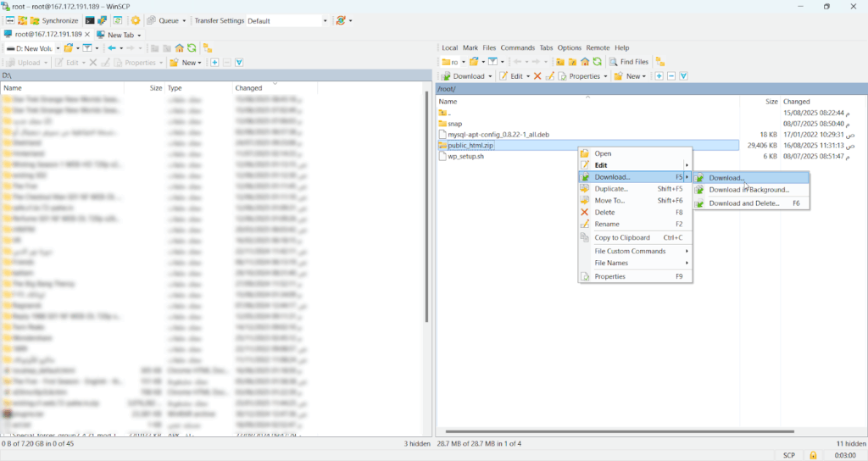
Task: Click Find Files in remote toolbar
Action: (x=628, y=62)
